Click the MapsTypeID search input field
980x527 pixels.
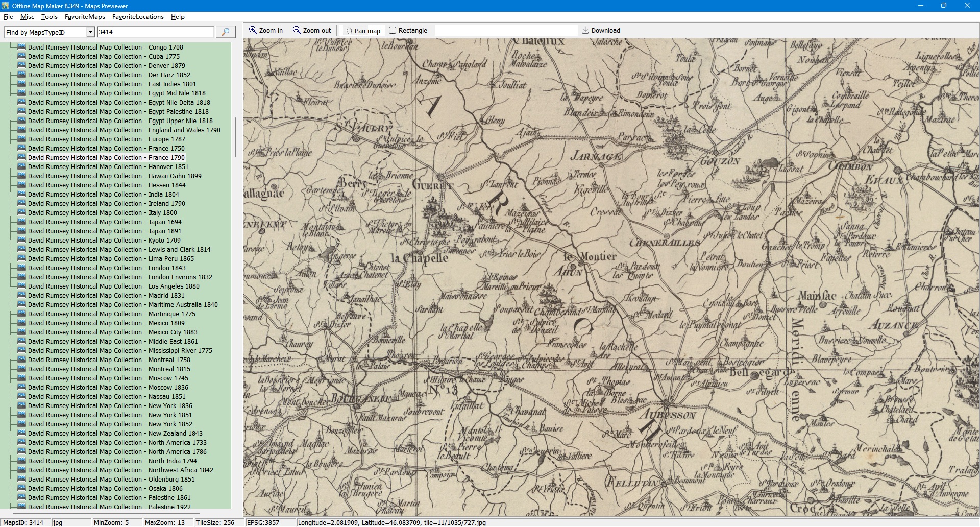coord(155,32)
